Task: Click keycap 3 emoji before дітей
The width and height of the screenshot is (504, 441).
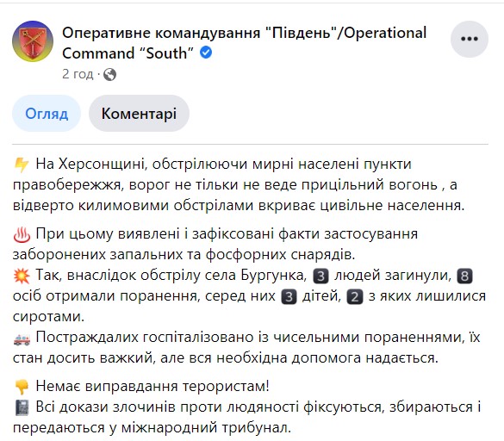Action: 289,296
